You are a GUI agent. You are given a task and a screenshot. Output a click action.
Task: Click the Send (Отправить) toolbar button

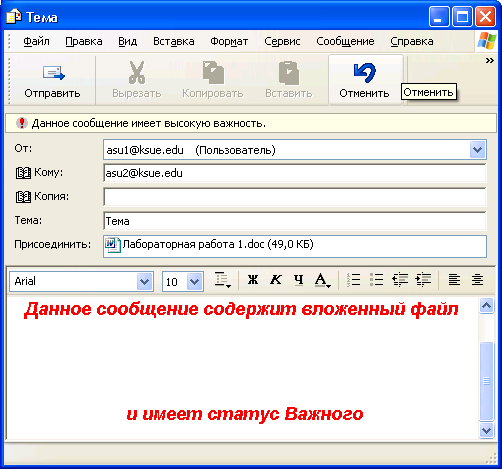pyautogui.click(x=52, y=81)
